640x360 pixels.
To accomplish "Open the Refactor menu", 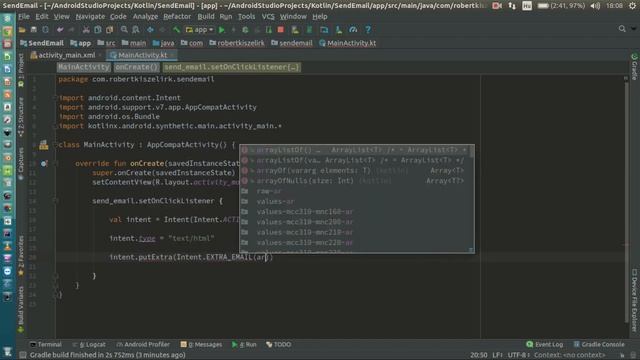I will (x=177, y=17).
